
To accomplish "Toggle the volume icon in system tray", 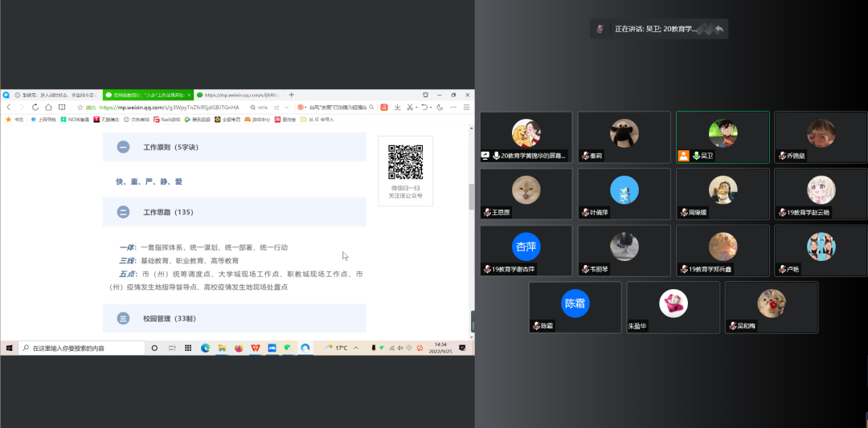I will point(401,348).
